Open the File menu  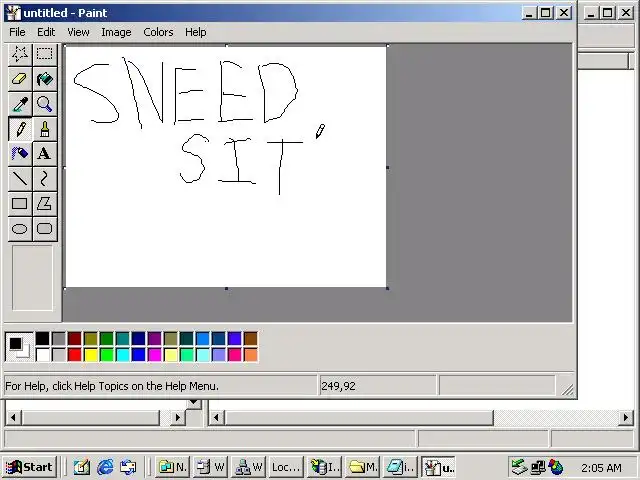(x=17, y=32)
